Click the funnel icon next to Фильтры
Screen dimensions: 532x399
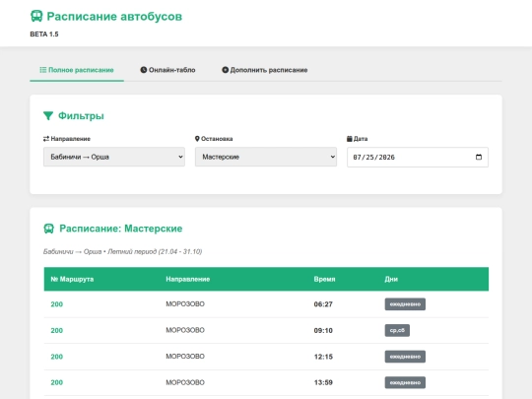click(x=48, y=115)
